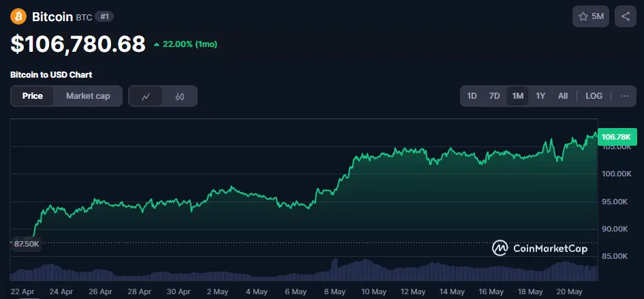Image resolution: width=644 pixels, height=299 pixels.
Task: Click the 106.78K current price tag
Action: [617, 137]
